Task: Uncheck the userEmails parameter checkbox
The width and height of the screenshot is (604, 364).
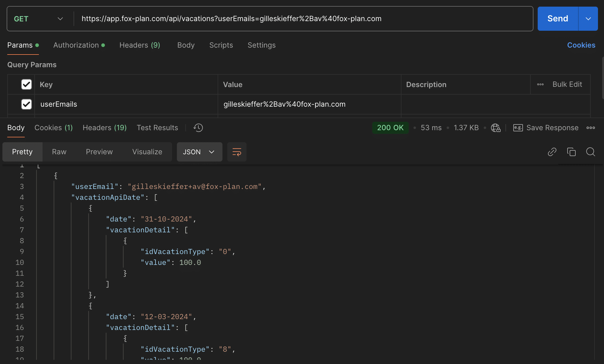Action: pyautogui.click(x=27, y=104)
